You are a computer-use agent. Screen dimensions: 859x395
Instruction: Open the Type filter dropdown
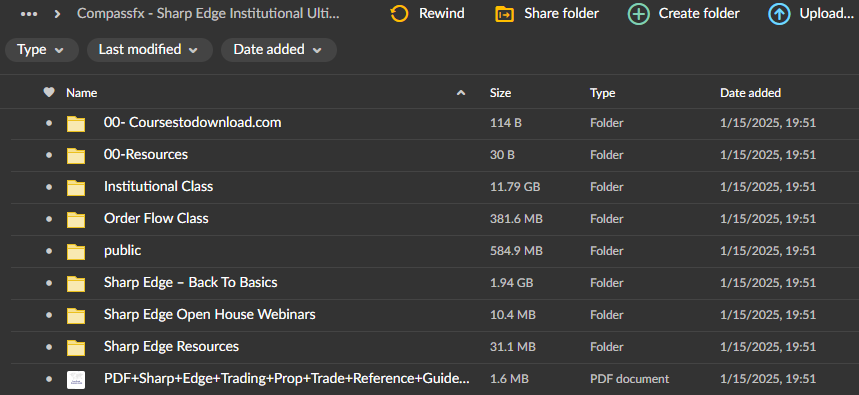42,50
